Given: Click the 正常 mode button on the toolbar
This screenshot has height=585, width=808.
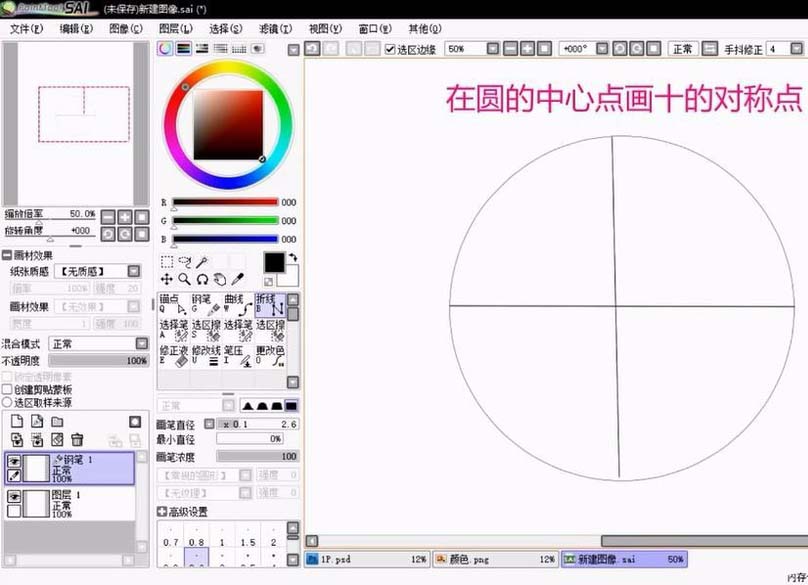Looking at the screenshot, I should pos(683,47).
